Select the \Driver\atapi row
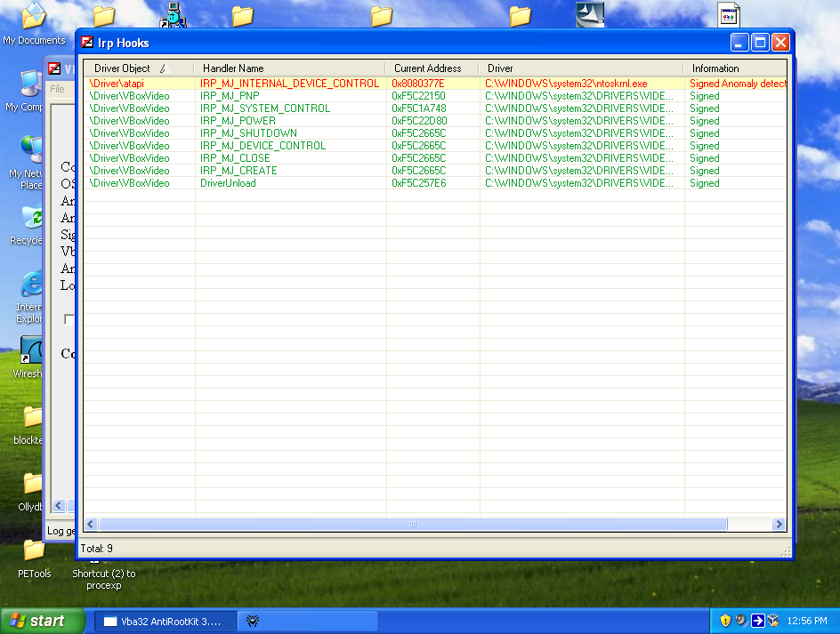 [x=435, y=84]
